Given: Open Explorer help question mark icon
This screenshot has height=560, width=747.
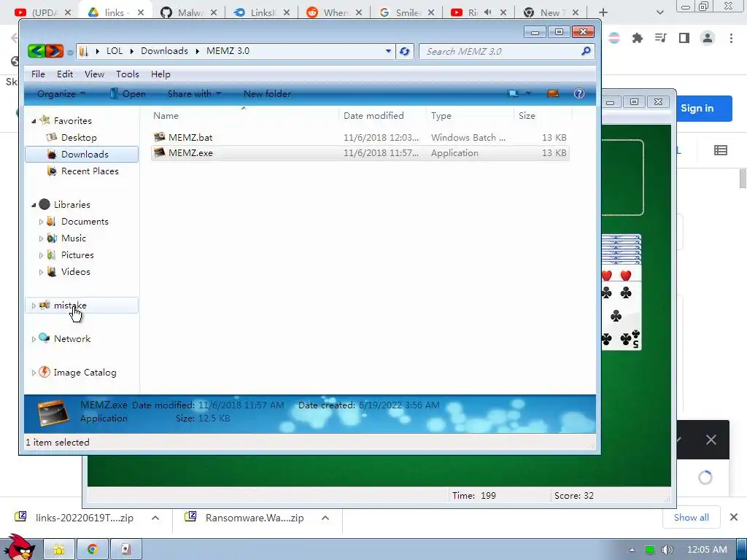Looking at the screenshot, I should 578,93.
